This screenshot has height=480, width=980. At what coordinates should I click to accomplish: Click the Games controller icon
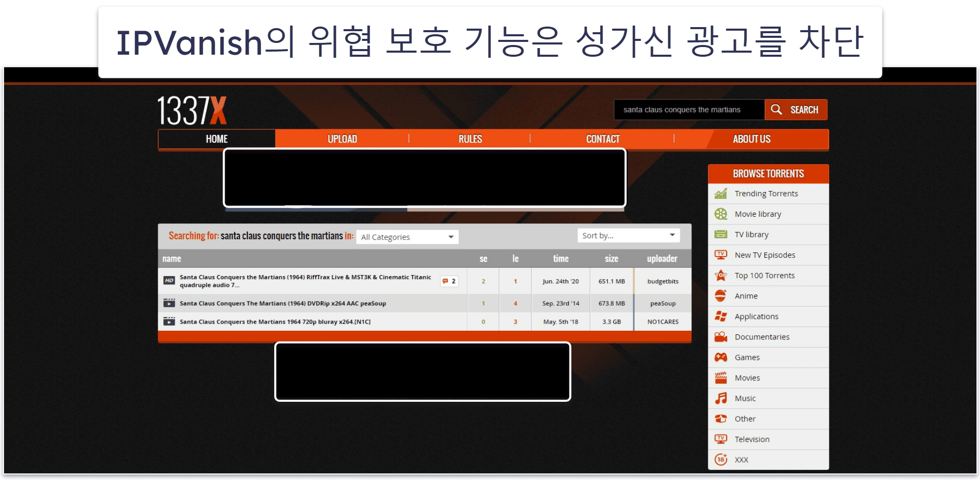click(721, 357)
